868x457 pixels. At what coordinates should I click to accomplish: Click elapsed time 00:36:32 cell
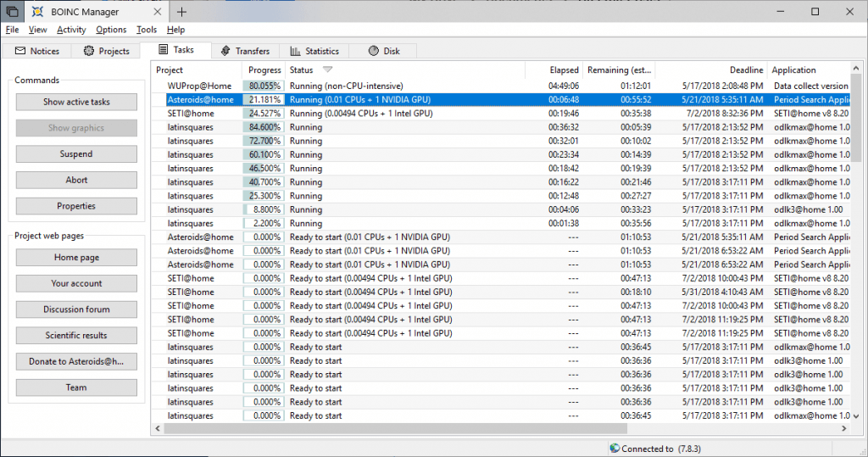point(564,127)
